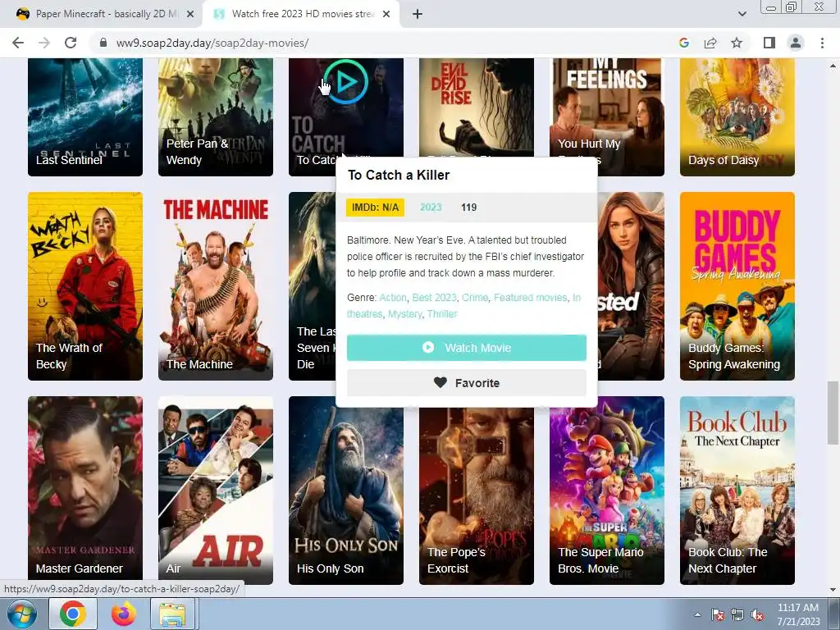Toggle the browser side panel
The width and height of the screenshot is (840, 630).
point(769,43)
